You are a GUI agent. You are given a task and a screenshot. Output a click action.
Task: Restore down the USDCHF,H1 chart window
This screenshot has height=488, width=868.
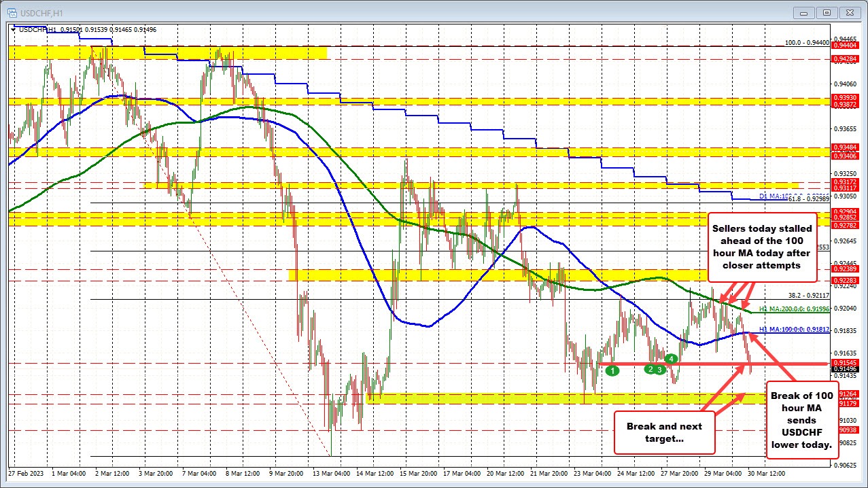827,12
